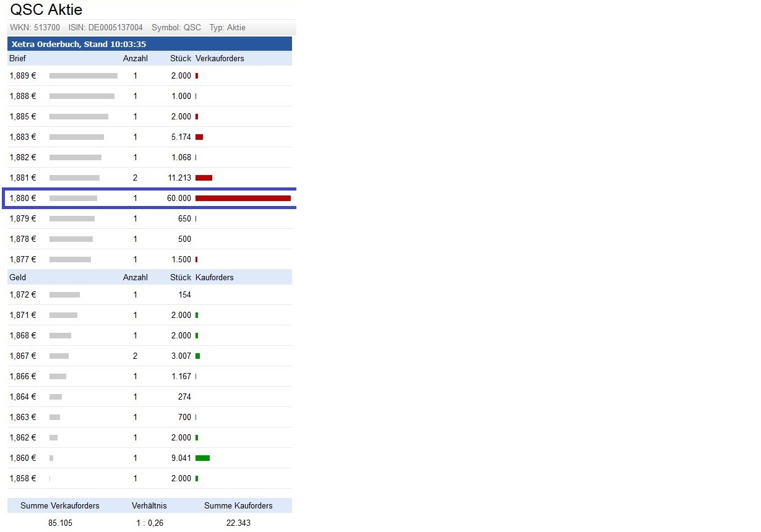Click the 85.105 sell-orders total
This screenshot has width=761, height=532.
click(60, 523)
